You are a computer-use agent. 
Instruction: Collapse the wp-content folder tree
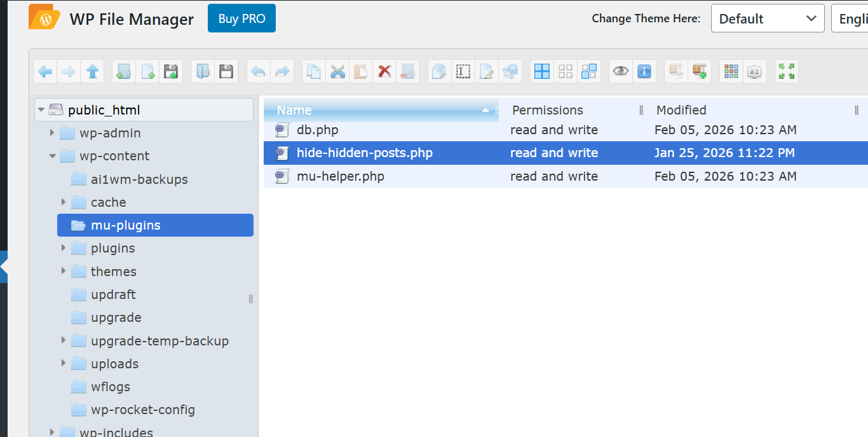(52, 156)
